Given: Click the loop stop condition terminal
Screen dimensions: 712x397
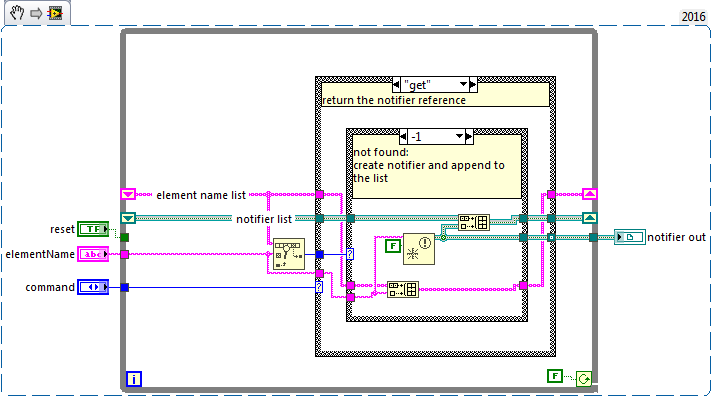Looking at the screenshot, I should click(584, 378).
